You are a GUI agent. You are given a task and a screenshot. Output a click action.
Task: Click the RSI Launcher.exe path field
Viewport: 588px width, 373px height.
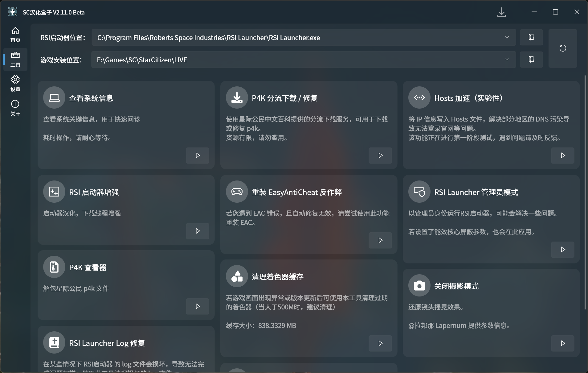[304, 37]
